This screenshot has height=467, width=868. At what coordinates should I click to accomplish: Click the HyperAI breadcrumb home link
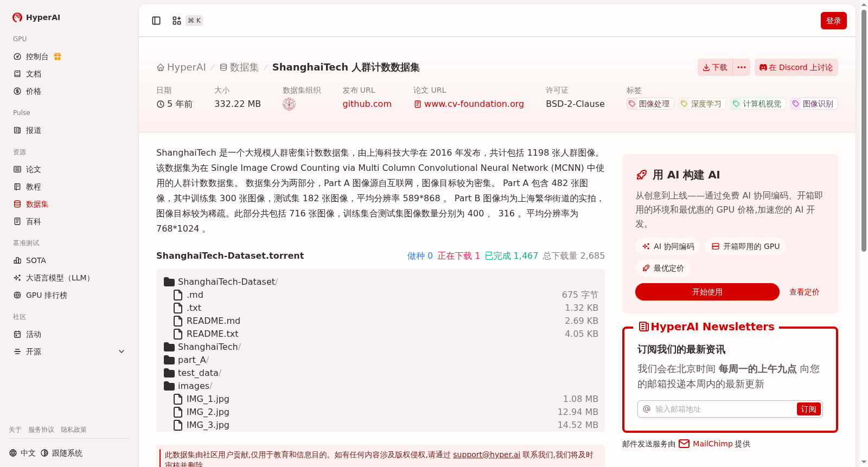(181, 67)
